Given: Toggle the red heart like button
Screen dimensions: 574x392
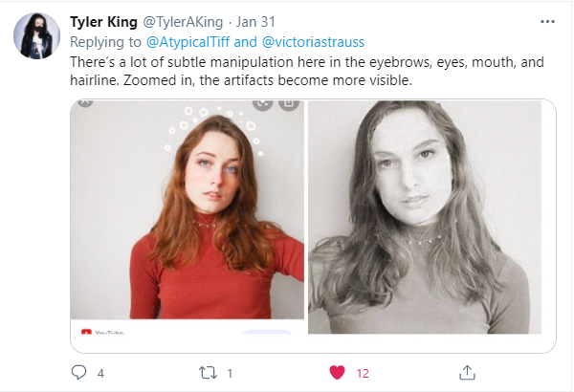Looking at the screenshot, I should 337,371.
